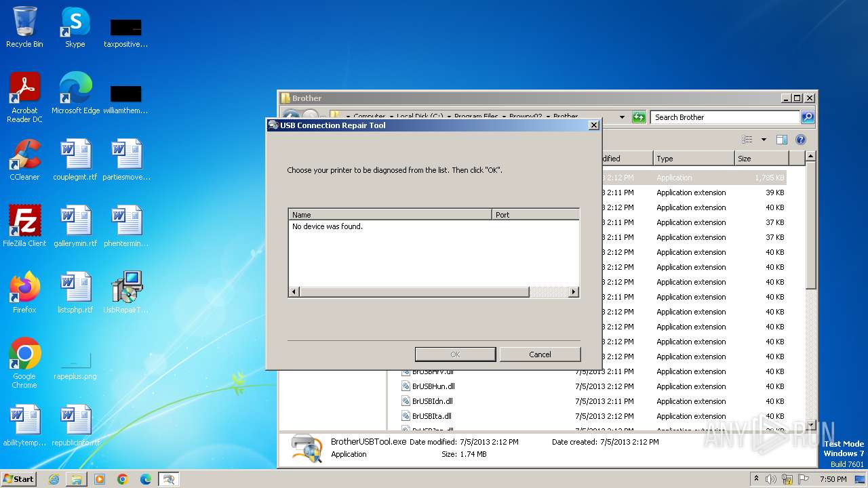868x488 pixels.
Task: Click the Name column header in printer list
Action: point(390,214)
